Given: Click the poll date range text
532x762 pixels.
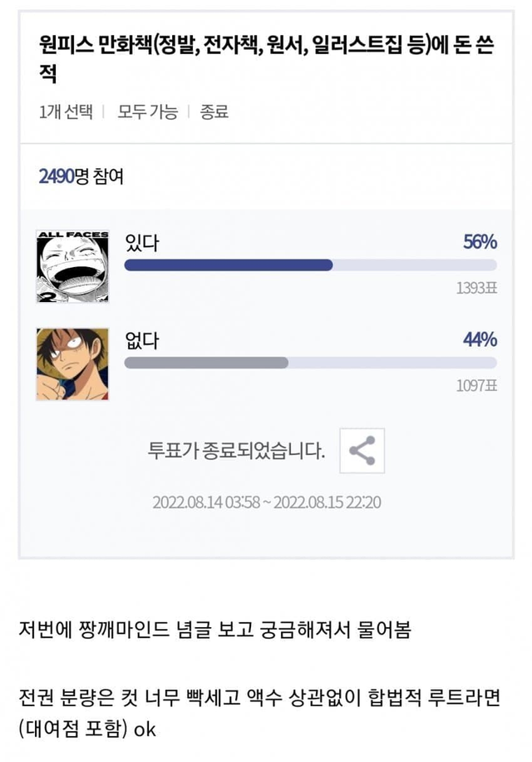Looking at the screenshot, I should point(266,502).
